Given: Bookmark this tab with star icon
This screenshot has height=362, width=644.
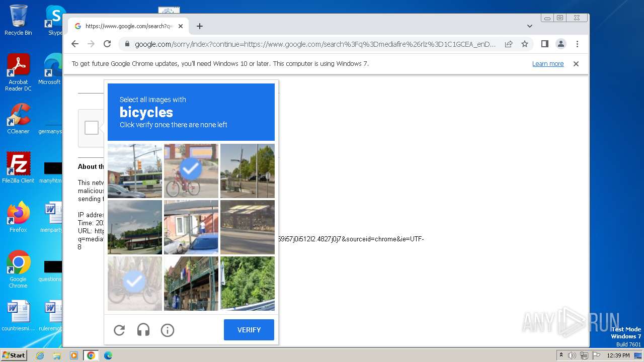Looking at the screenshot, I should point(525,44).
